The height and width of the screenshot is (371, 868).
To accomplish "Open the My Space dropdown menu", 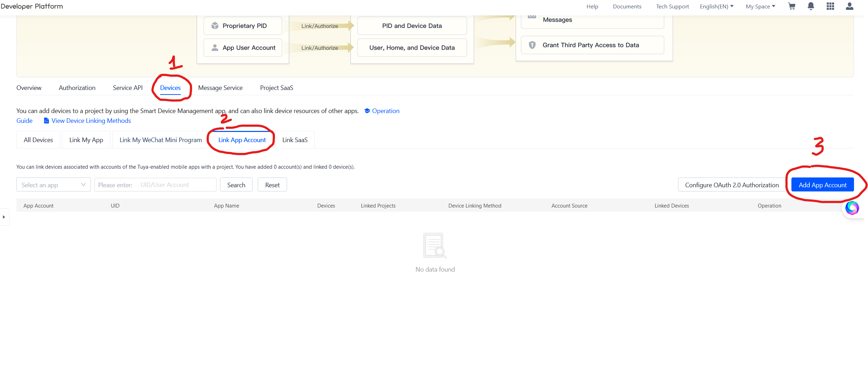I will click(x=760, y=6).
